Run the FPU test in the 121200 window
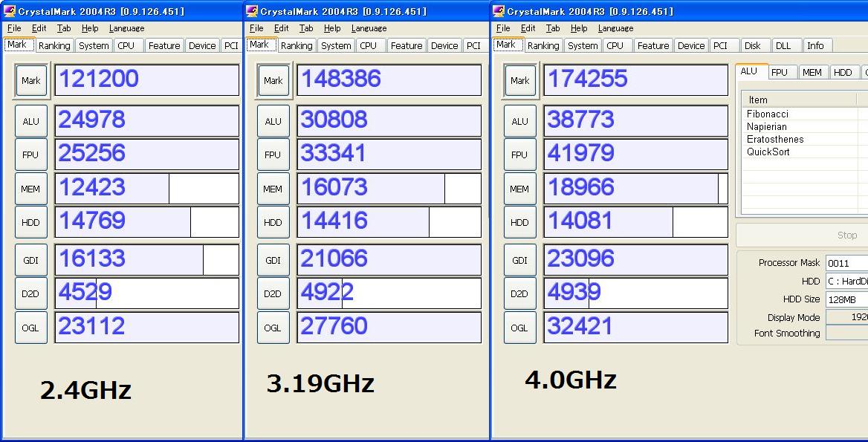 [31, 155]
